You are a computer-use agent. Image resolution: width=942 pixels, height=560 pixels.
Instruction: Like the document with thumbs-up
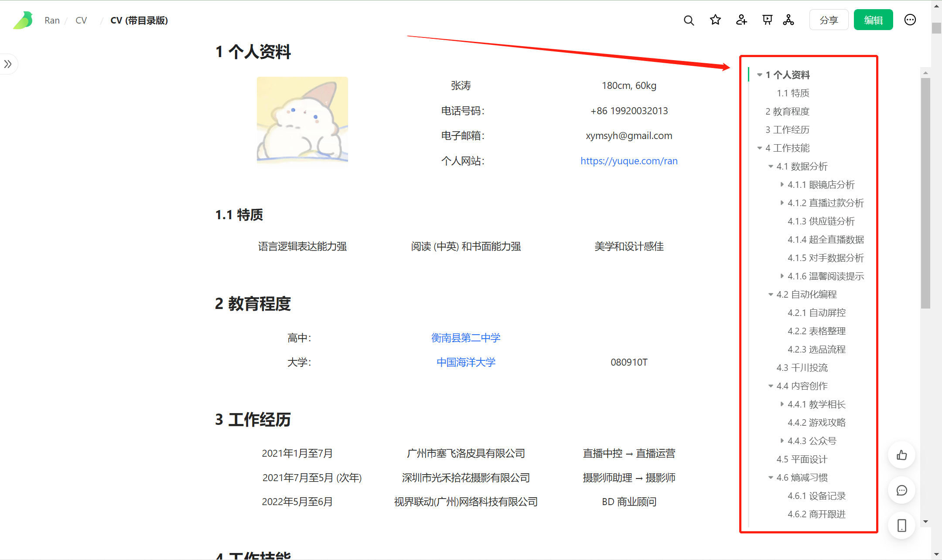901,455
